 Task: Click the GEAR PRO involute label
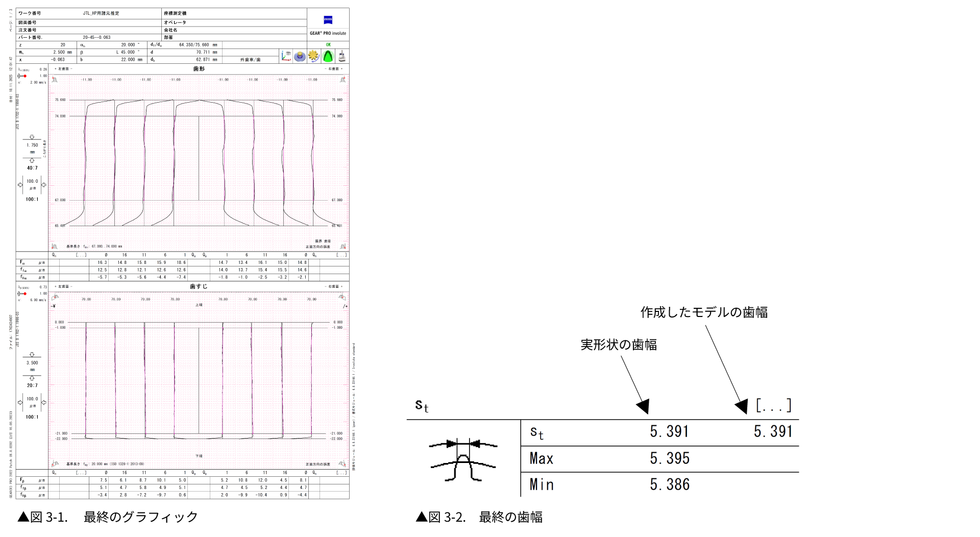(327, 33)
